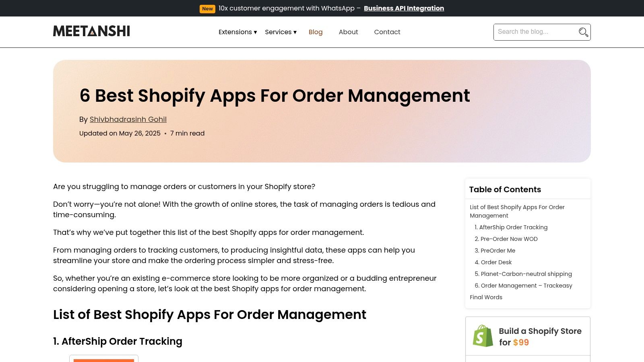Click the 7 min read text

187,134
